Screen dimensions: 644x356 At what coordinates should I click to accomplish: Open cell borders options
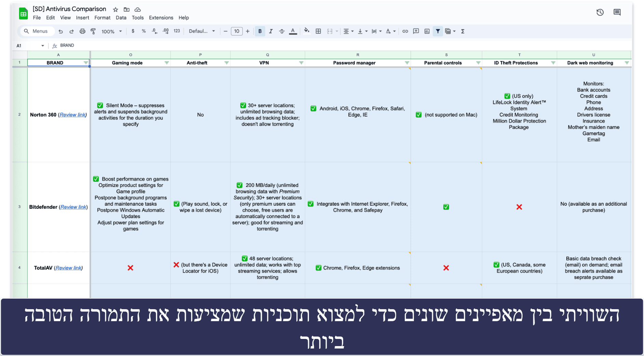pos(318,31)
